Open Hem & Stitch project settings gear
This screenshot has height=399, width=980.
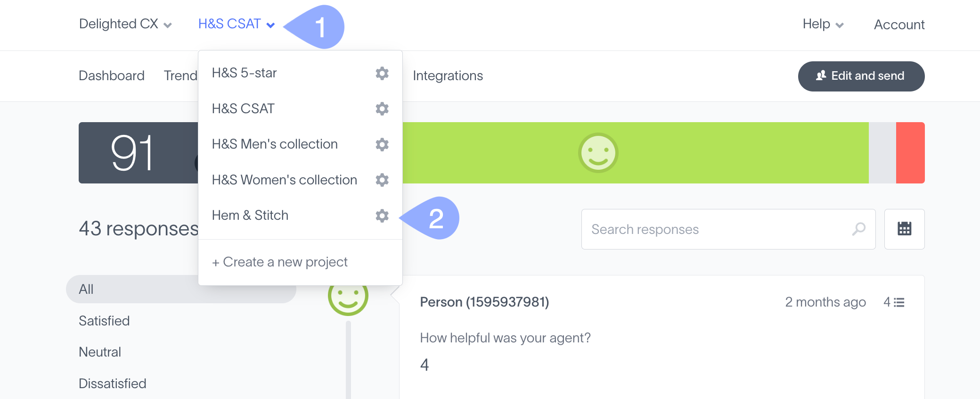pos(382,216)
